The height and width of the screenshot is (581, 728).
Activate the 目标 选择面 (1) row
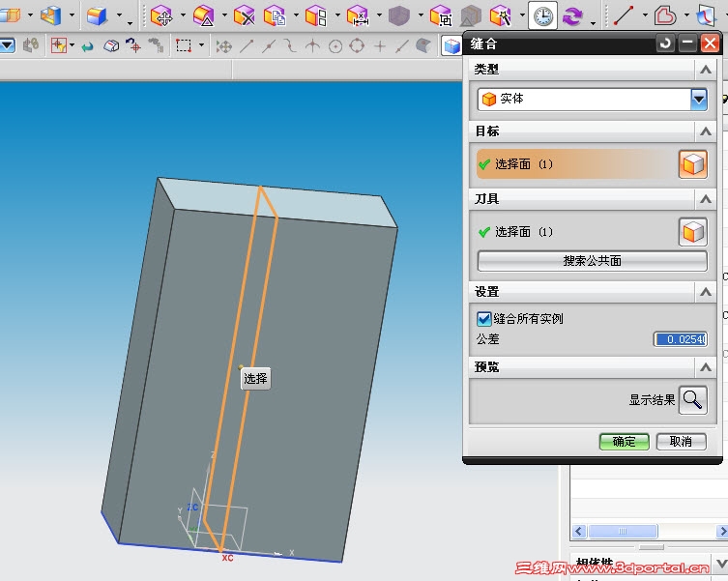(575, 164)
